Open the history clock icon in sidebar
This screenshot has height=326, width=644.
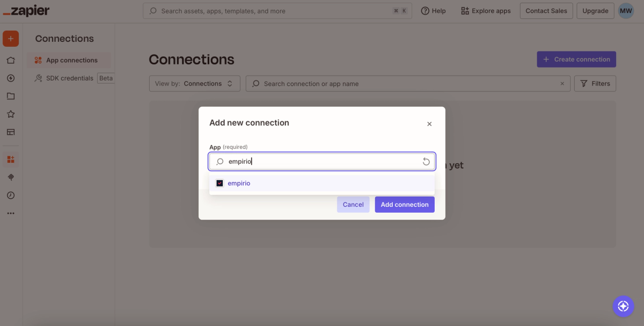[x=11, y=195]
